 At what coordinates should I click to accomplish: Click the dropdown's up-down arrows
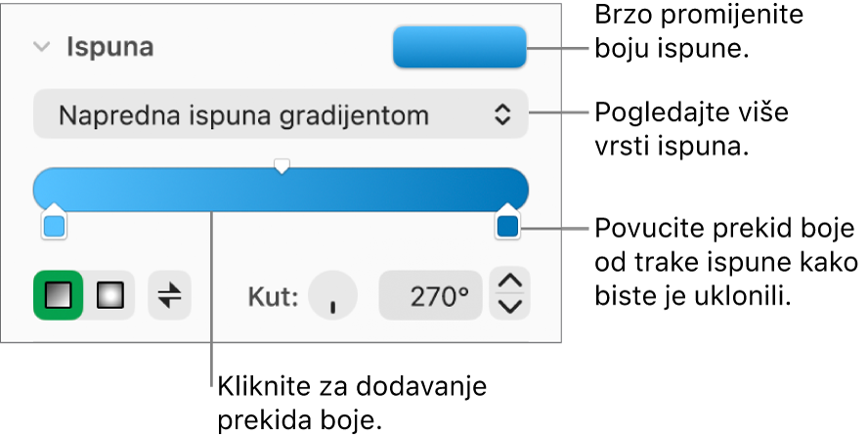tap(502, 115)
